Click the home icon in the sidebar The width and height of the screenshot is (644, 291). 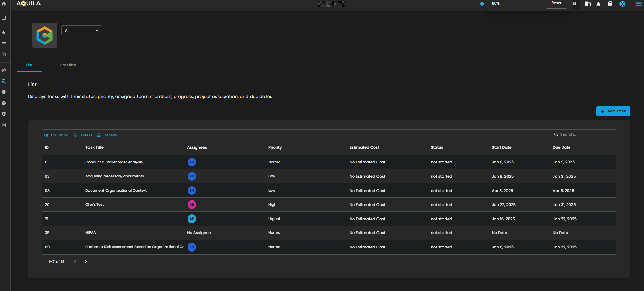click(4, 4)
